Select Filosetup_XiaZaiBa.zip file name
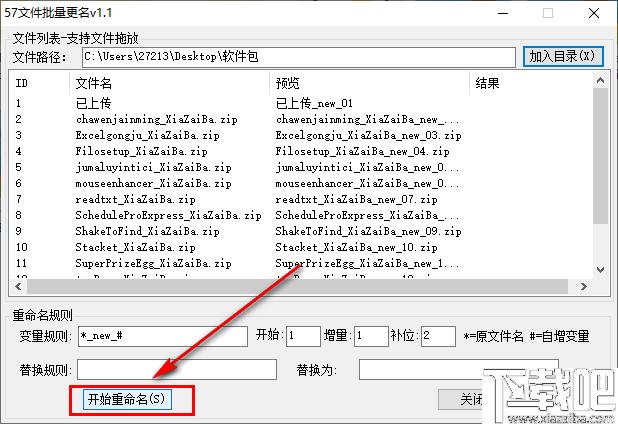 pyautogui.click(x=141, y=151)
